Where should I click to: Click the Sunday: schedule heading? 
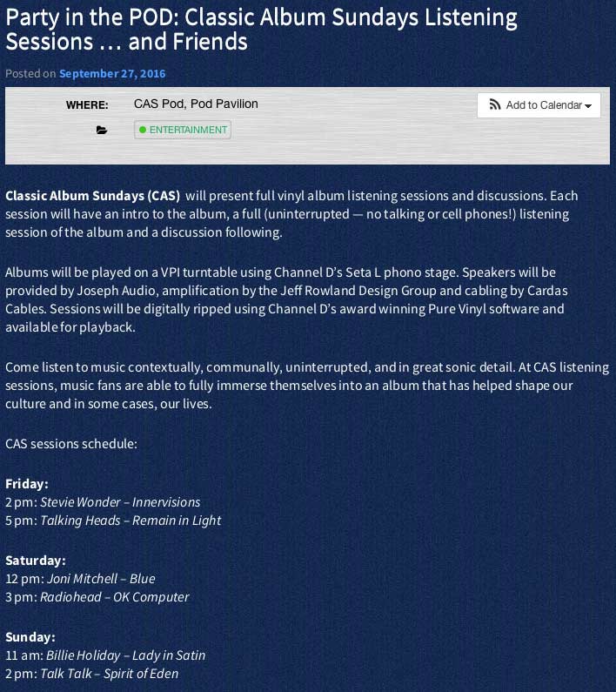(30, 637)
